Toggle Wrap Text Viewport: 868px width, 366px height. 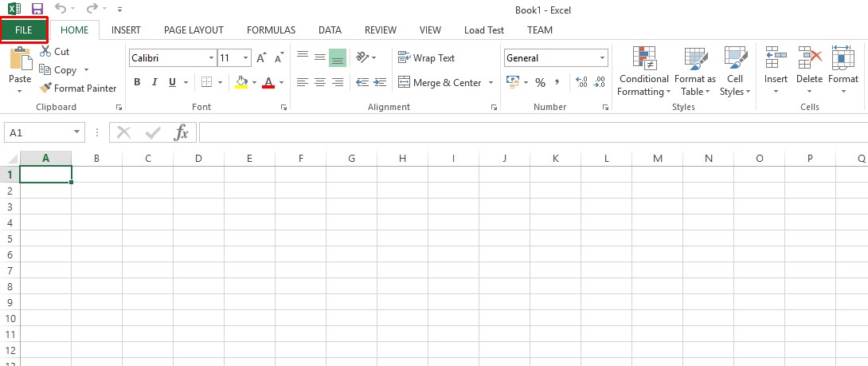tap(426, 57)
